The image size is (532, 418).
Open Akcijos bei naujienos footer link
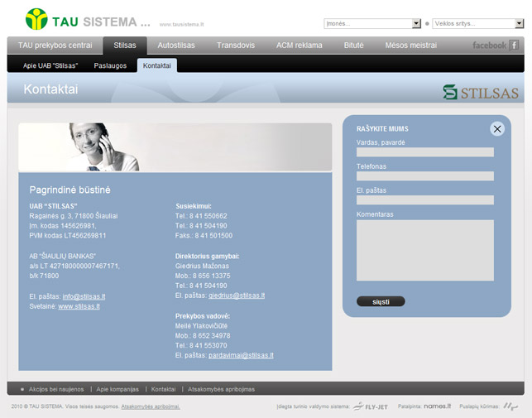click(x=56, y=388)
